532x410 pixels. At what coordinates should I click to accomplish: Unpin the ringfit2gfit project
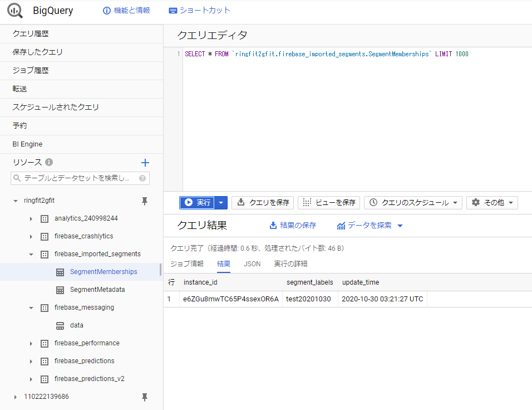coord(145,201)
